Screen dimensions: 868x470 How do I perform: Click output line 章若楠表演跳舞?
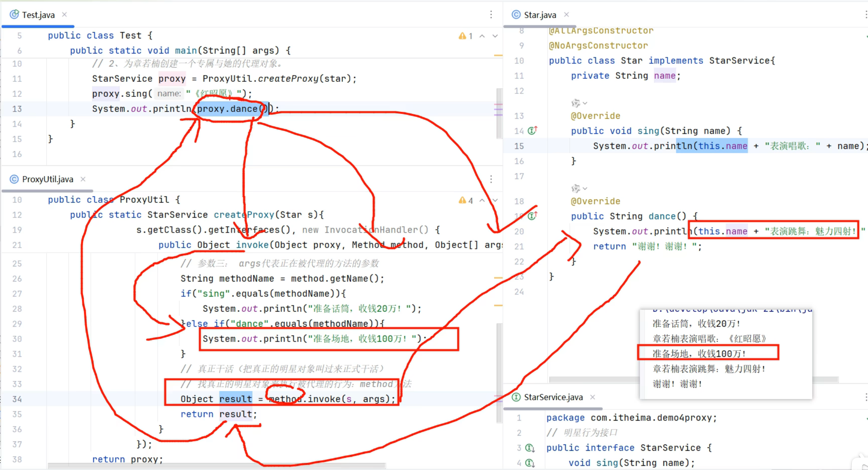[709, 369]
